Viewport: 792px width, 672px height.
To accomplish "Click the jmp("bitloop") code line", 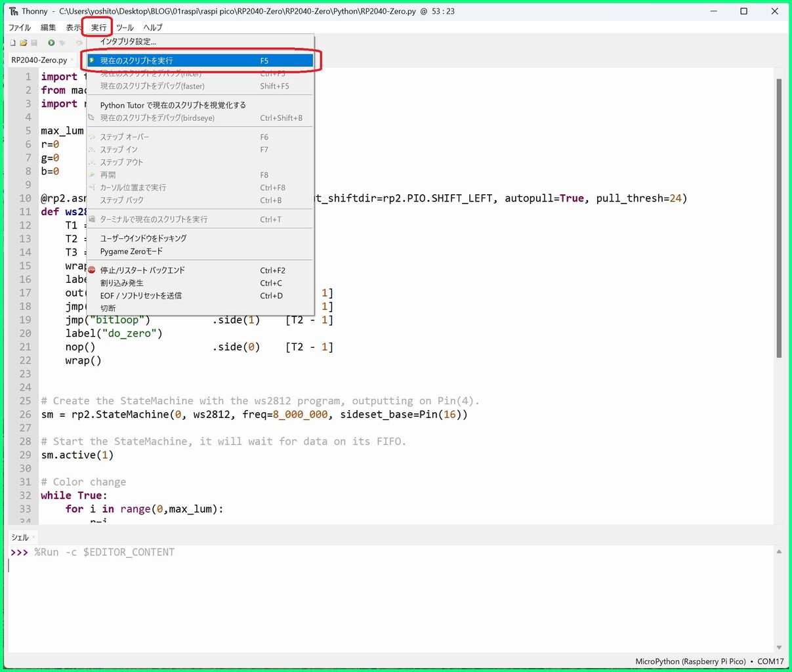I will pos(199,320).
